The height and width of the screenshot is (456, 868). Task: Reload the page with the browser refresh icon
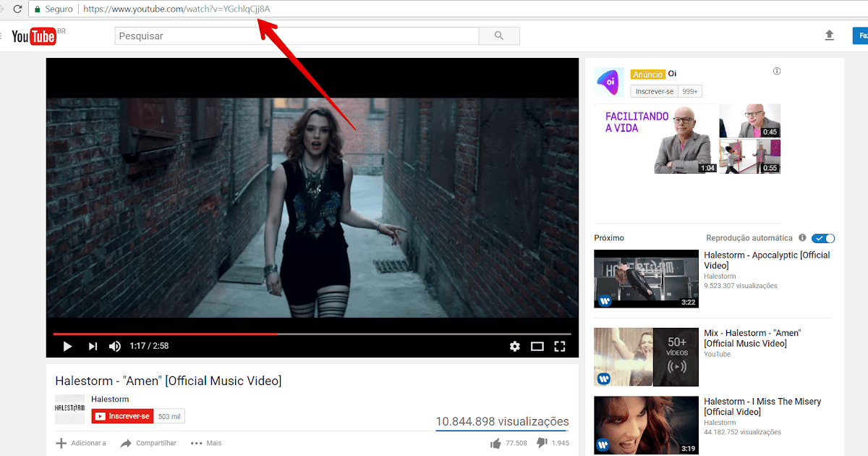[x=17, y=9]
